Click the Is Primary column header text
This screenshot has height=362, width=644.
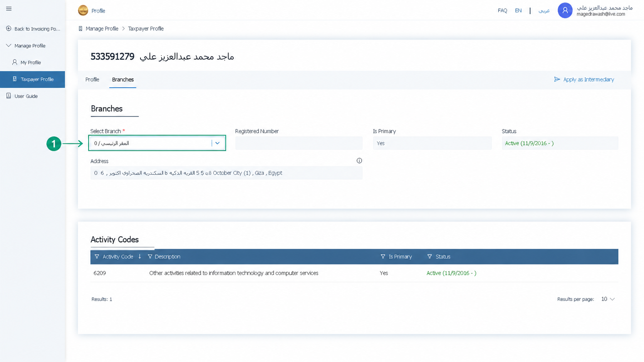click(x=400, y=257)
